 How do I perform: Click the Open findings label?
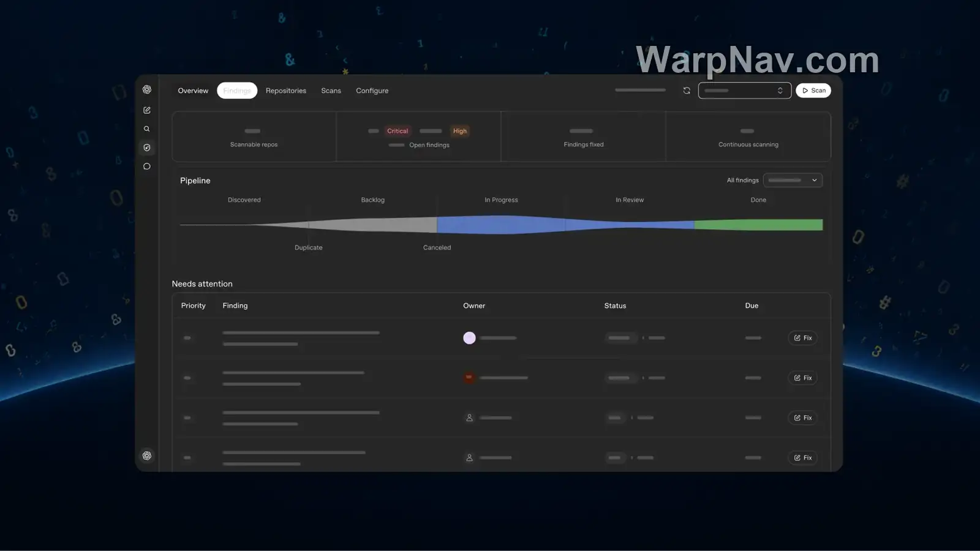[429, 145]
